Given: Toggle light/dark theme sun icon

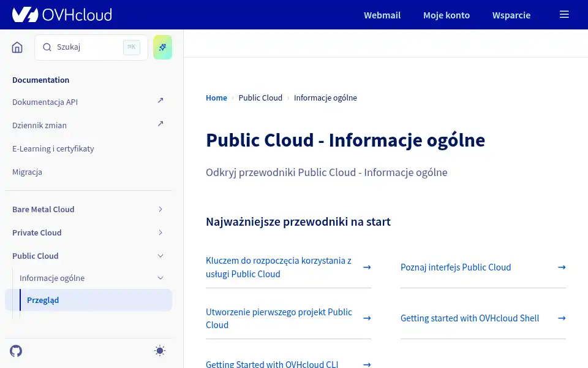Looking at the screenshot, I should pyautogui.click(x=160, y=351).
